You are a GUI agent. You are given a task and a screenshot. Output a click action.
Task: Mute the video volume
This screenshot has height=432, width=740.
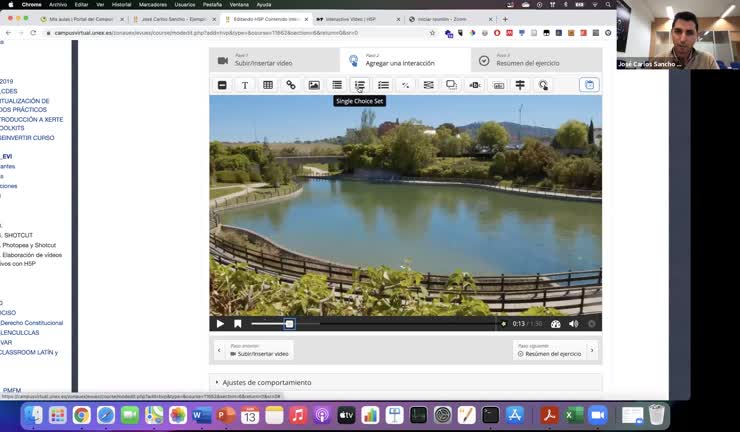pyautogui.click(x=574, y=324)
